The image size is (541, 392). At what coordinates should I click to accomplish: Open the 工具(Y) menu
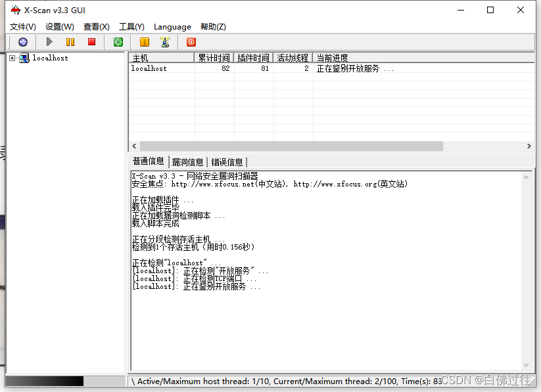pyautogui.click(x=131, y=27)
